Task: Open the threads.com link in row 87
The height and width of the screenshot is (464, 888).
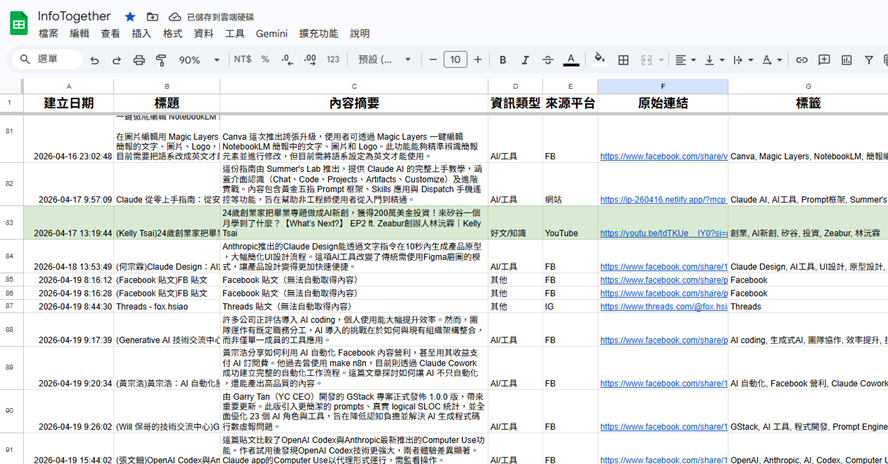Action: pyautogui.click(x=663, y=307)
